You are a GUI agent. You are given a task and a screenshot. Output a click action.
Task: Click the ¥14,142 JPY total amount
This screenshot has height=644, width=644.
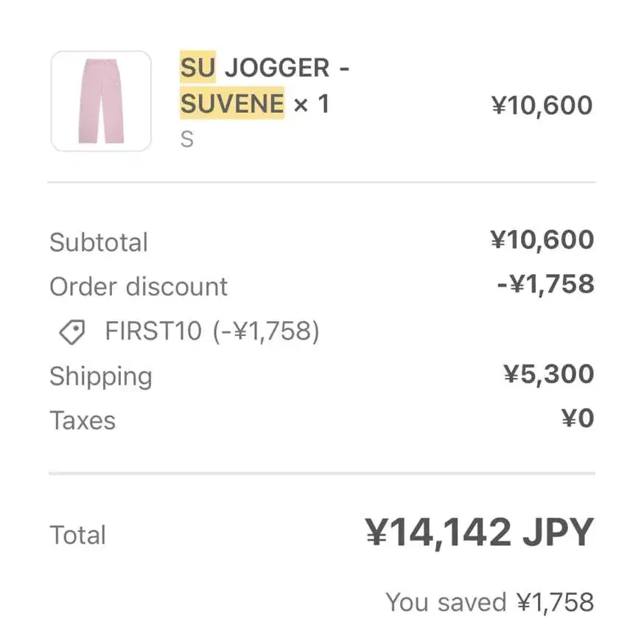click(x=479, y=532)
